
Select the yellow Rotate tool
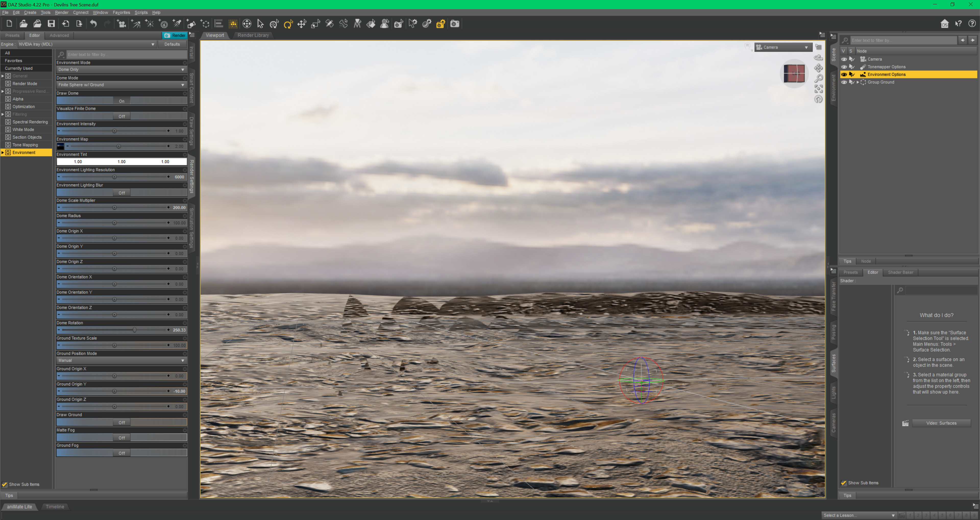pyautogui.click(x=288, y=24)
